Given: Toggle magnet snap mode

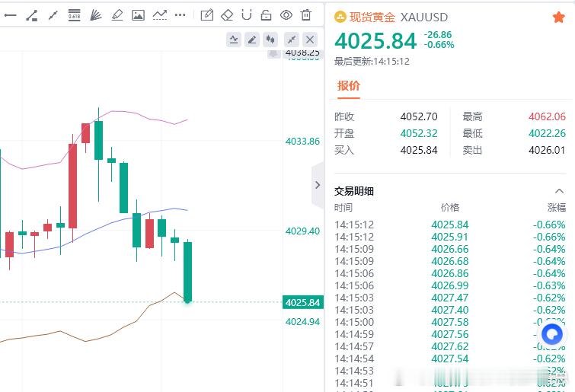Looking at the screenshot, I should 247,15.
